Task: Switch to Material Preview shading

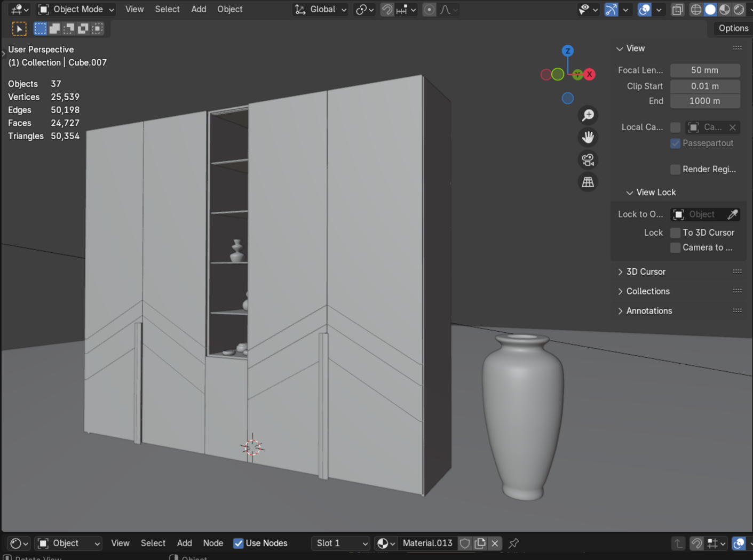Action: [x=725, y=10]
